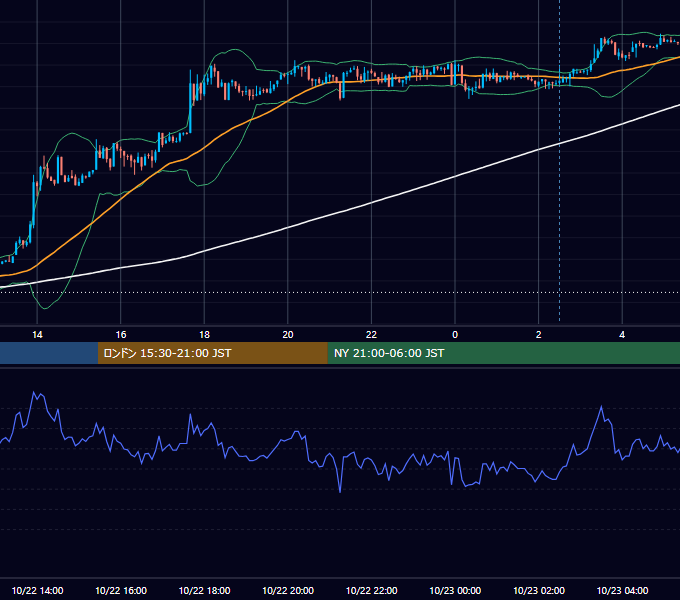Click the 10/23 00:00 date label

click(455, 590)
